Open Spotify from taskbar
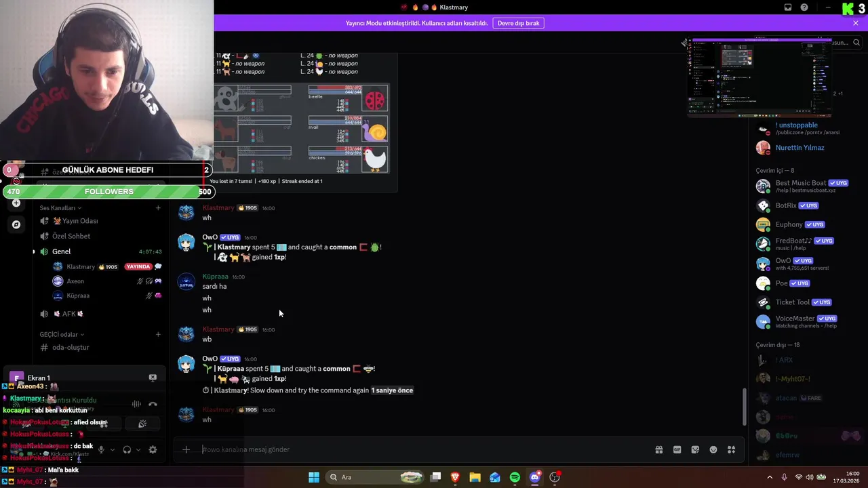Viewport: 868px width, 488px height. 515,477
